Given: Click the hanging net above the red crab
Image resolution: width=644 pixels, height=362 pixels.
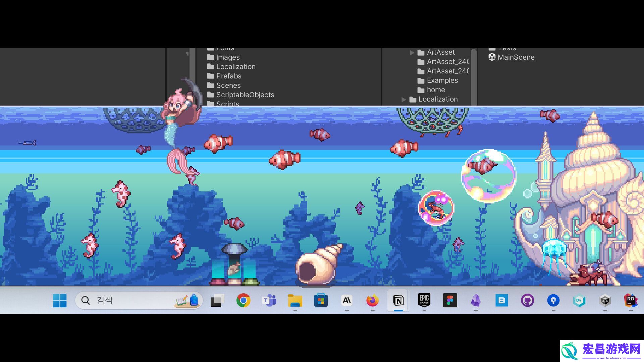Looking at the screenshot, I should tap(432, 121).
